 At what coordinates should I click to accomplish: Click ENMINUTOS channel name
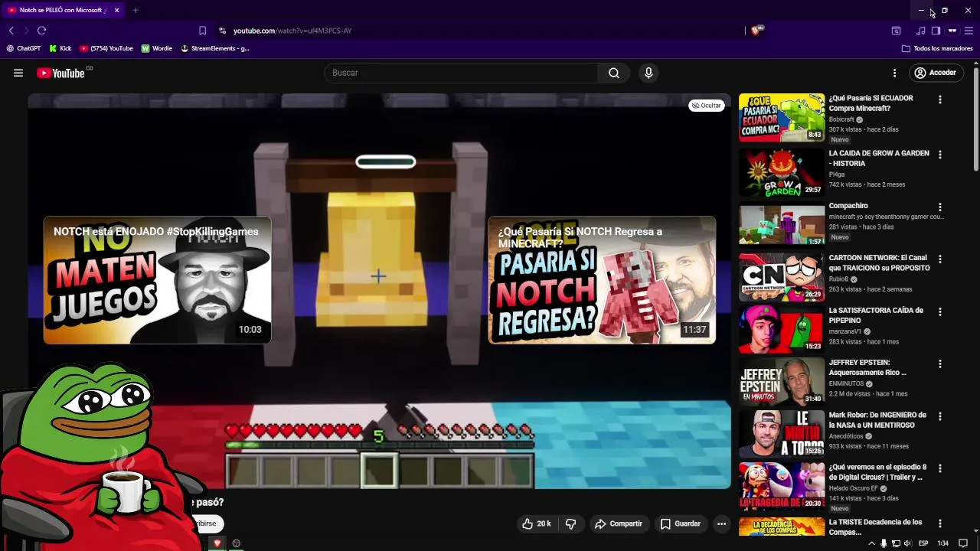[846, 383]
